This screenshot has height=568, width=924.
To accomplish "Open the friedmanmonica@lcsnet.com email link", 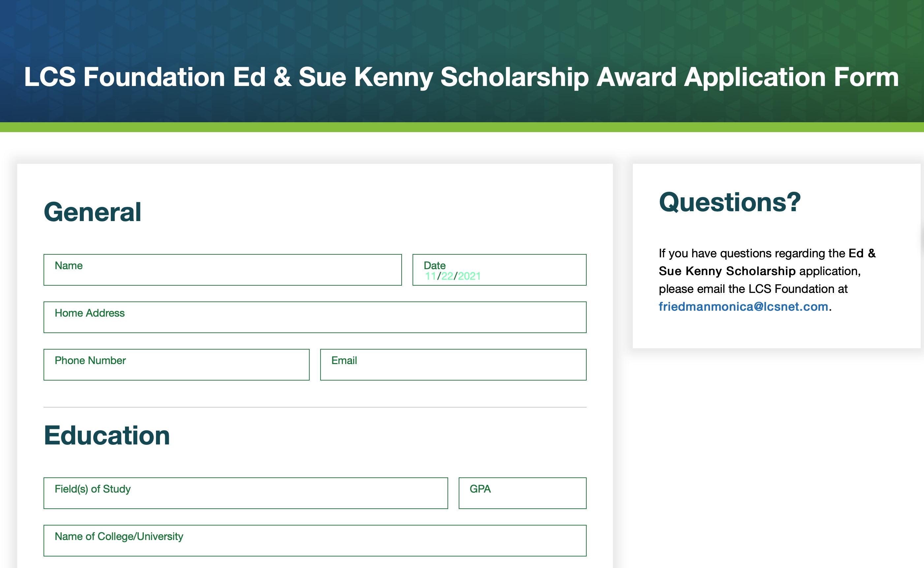I will (743, 306).
